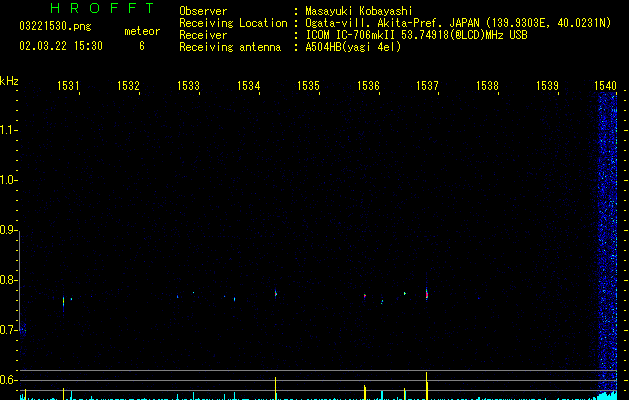Click the Observer label
Image resolution: width=629 pixels, height=400 pixels.
coord(203,11)
